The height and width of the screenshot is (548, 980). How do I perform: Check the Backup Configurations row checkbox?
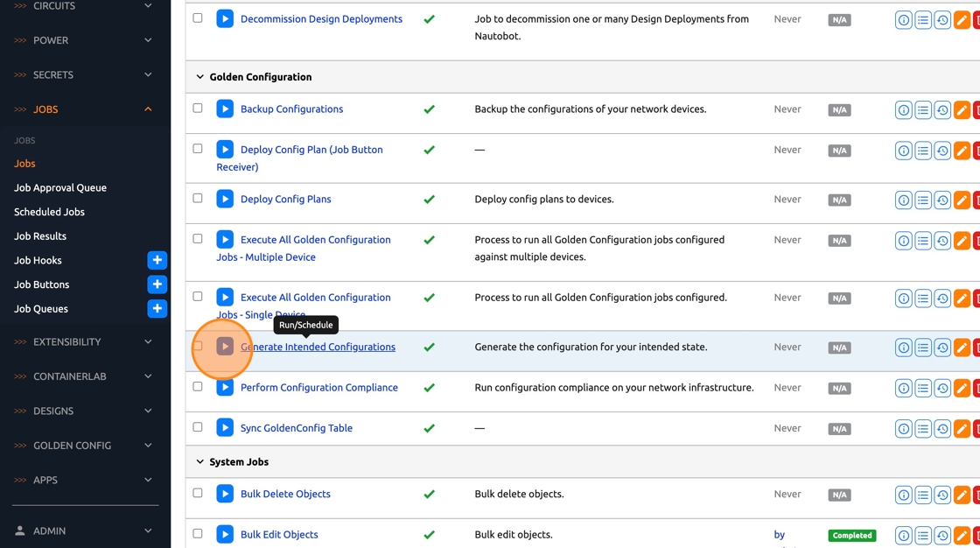[198, 109]
